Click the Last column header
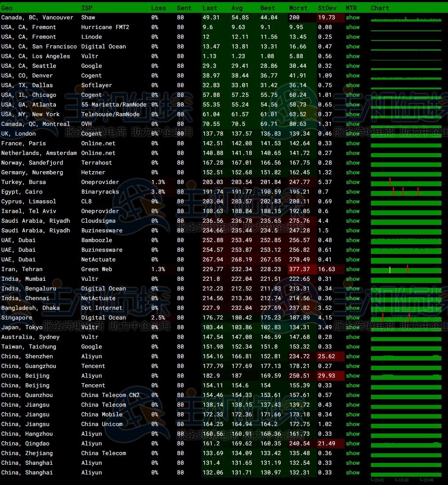This screenshot has height=485, width=448. pos(210,8)
